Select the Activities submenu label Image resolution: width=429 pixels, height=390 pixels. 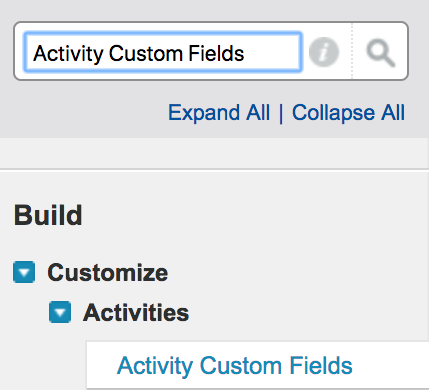136,312
